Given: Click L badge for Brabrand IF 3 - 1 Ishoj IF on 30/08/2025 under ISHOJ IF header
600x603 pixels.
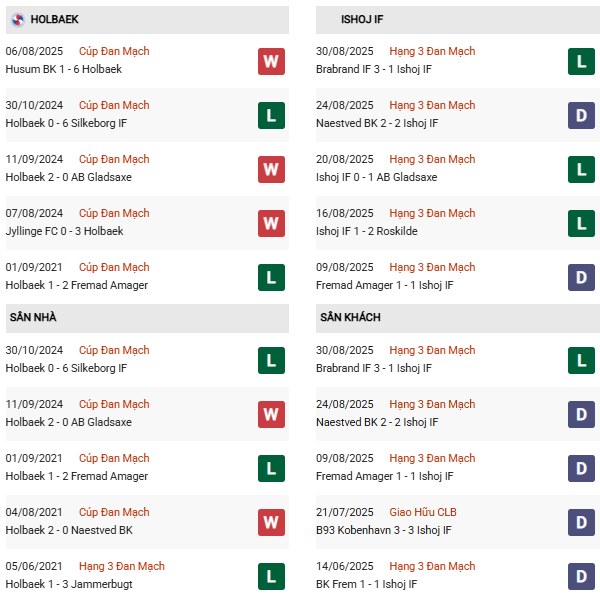Looking at the screenshot, I should 582,61.
